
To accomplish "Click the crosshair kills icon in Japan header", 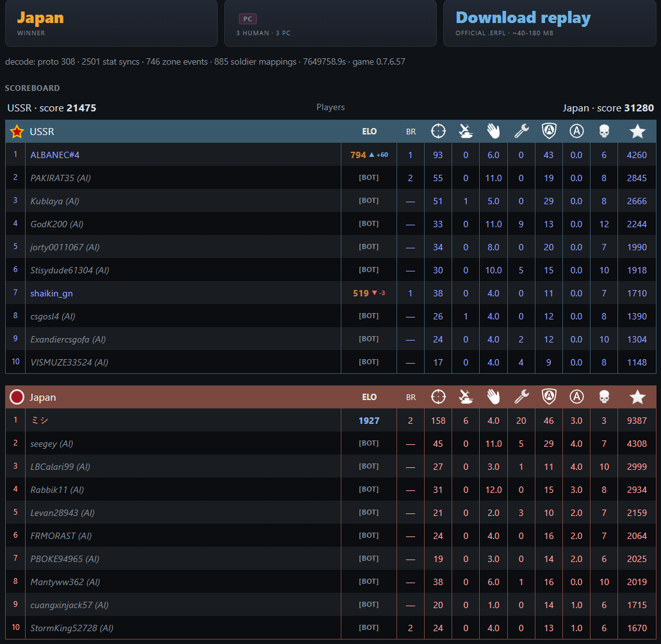I will pos(438,397).
